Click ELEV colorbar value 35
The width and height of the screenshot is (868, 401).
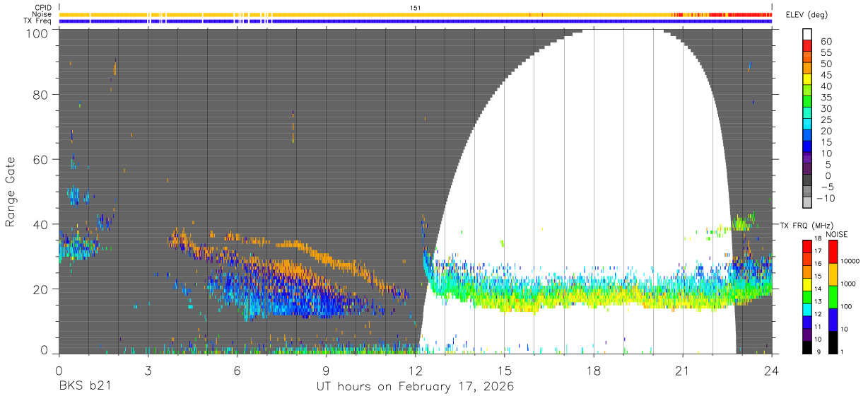tap(826, 98)
